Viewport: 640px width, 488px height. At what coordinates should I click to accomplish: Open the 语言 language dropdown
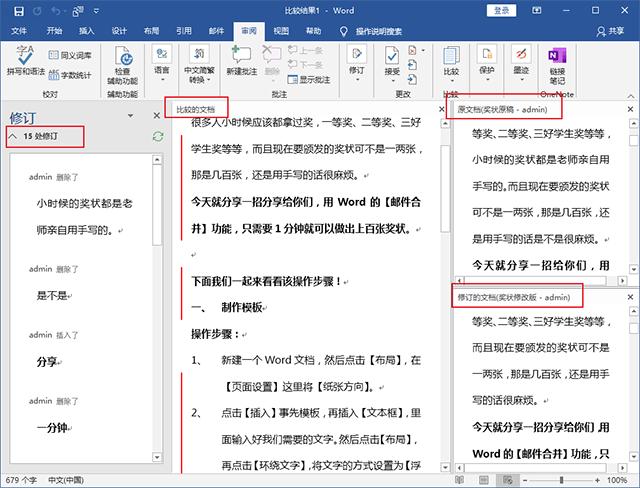[162, 63]
